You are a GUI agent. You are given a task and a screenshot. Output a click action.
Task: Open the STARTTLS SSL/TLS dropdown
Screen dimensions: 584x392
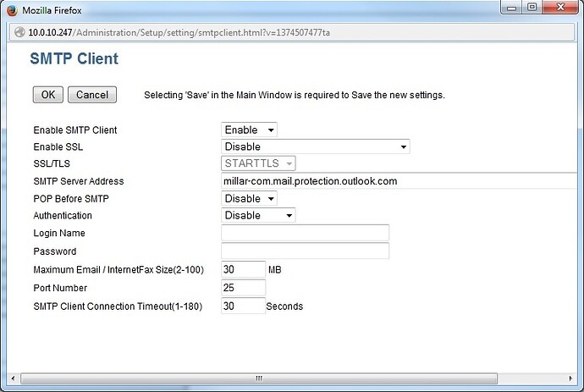tap(258, 163)
